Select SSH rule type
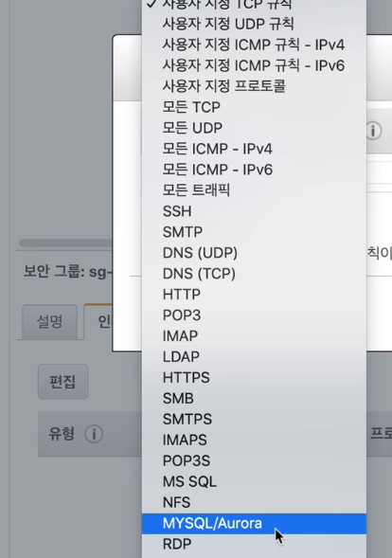 254,211
